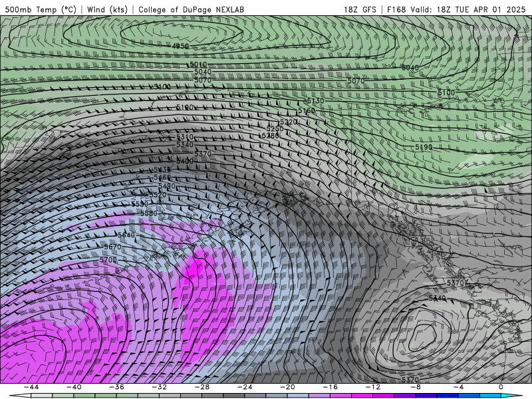The height and width of the screenshot is (399, 532).
Task: Click the 0 color scale label
Action: [501, 387]
